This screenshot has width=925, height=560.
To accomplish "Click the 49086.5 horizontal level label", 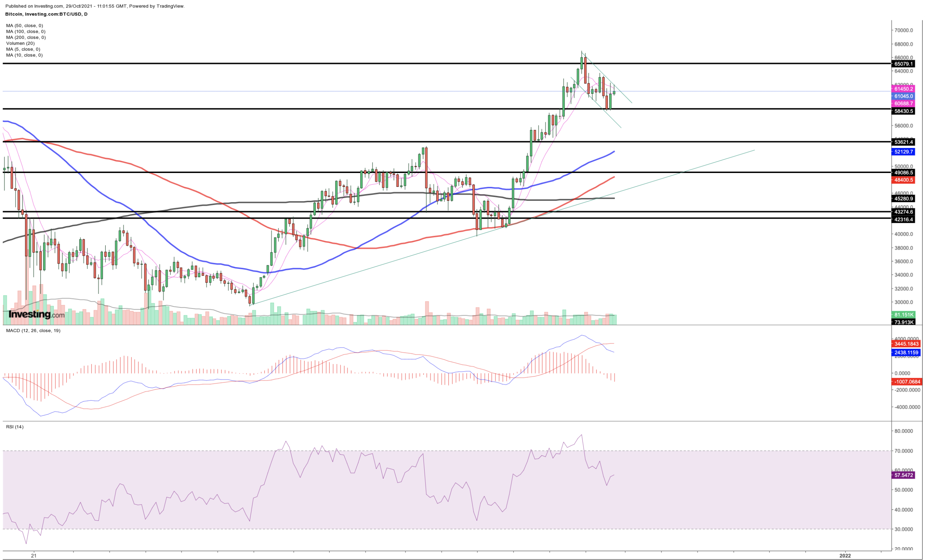I will [x=903, y=173].
